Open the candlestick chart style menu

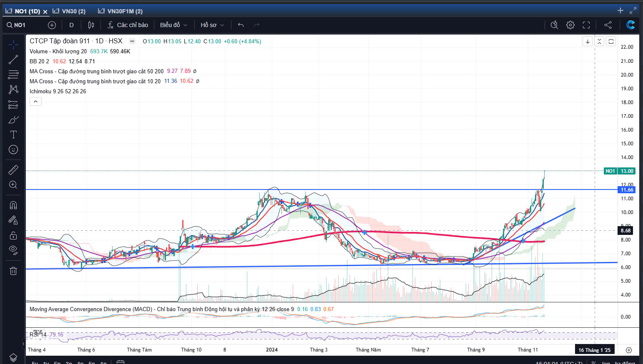(91, 25)
